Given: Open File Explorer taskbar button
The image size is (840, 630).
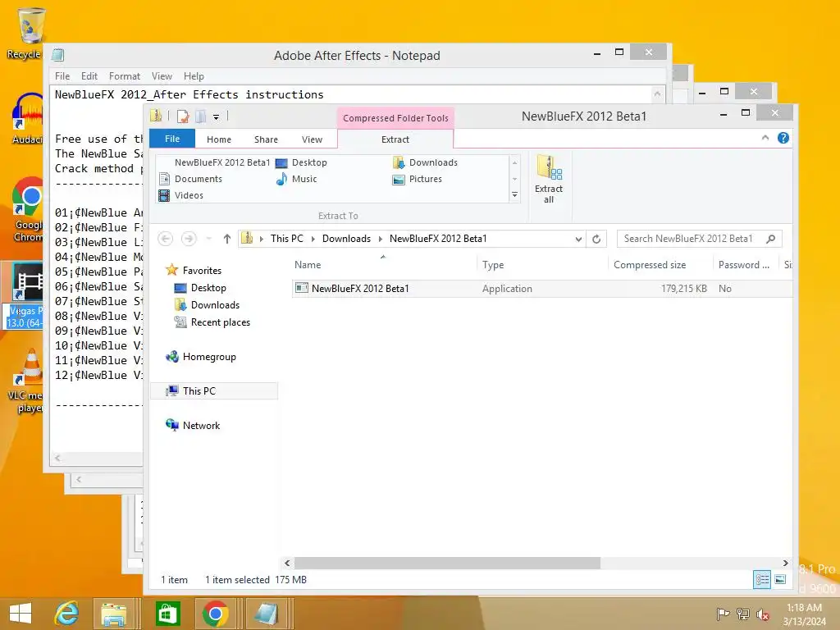Looking at the screenshot, I should pos(114,614).
